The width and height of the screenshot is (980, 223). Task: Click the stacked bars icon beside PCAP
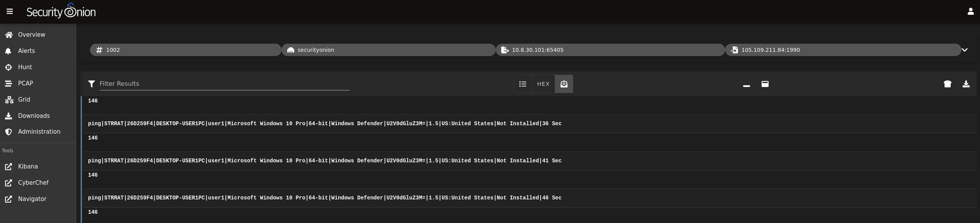pos(8,83)
